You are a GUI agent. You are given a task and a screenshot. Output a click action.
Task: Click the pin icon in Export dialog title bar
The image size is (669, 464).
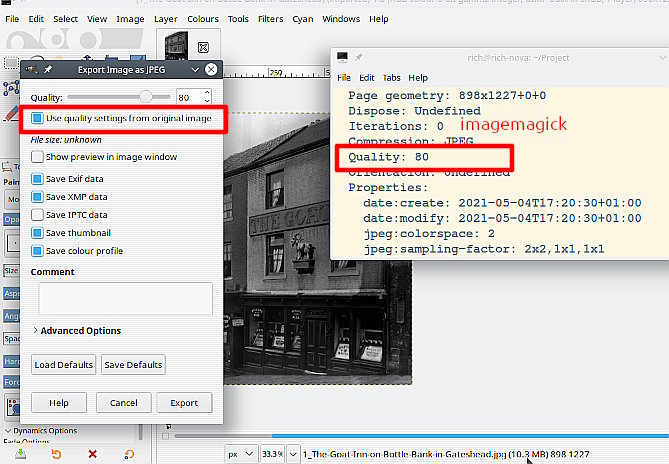point(49,70)
